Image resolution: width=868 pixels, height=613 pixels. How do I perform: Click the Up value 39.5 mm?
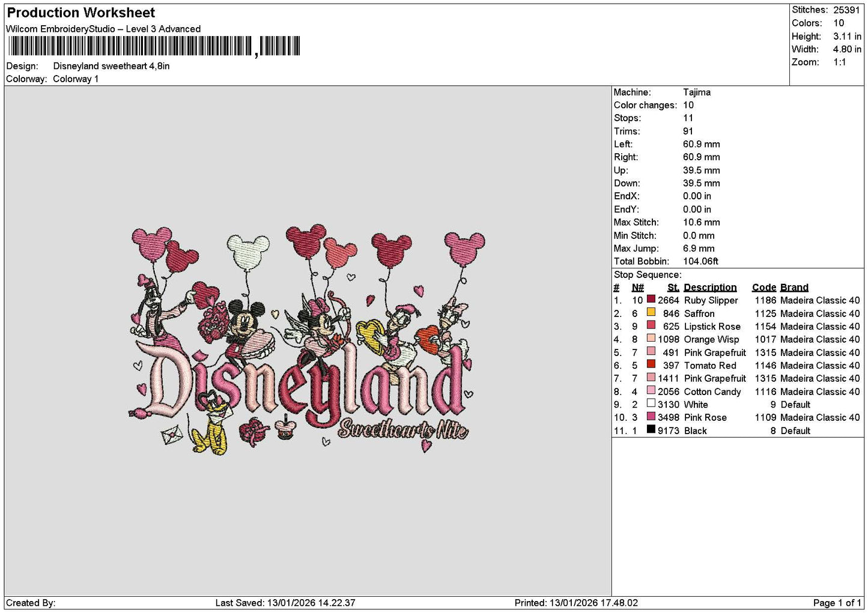click(x=702, y=171)
